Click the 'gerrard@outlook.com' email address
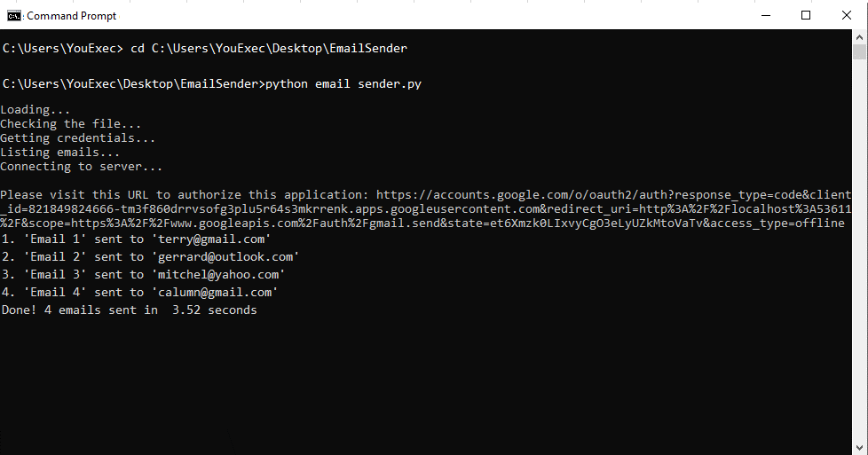 click(x=225, y=257)
